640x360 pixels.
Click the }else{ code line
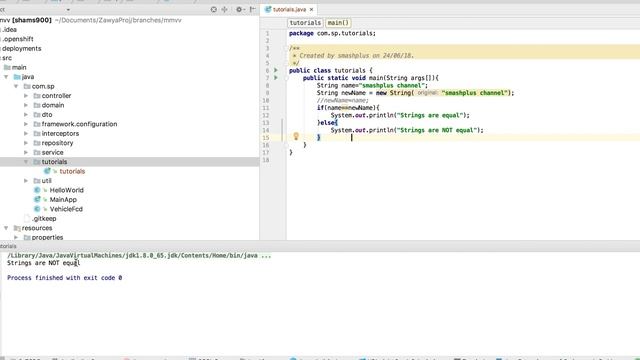tap(327, 122)
